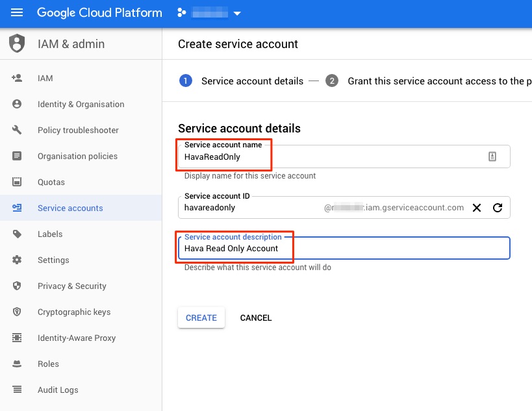Select step 1 Service account details

[x=241, y=81]
